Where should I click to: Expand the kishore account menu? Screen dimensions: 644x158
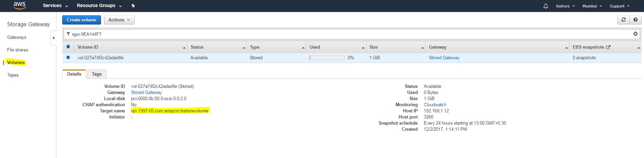[x=565, y=6]
